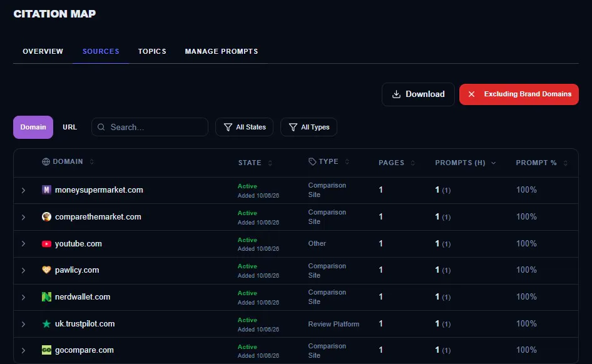Click the download arrow icon
Viewport: 592px width, 364px height.
[x=396, y=94]
